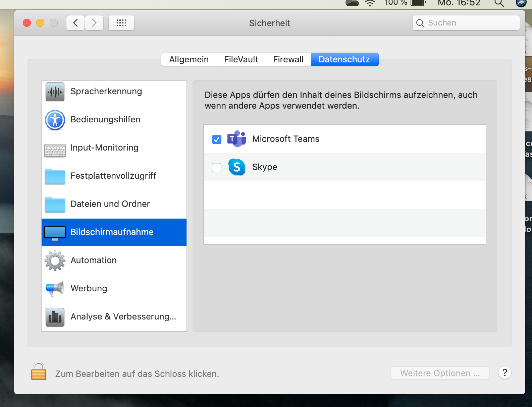Viewport: 532px width, 407px height.
Task: Enable the Skype screen recording checkbox
Action: tap(217, 167)
